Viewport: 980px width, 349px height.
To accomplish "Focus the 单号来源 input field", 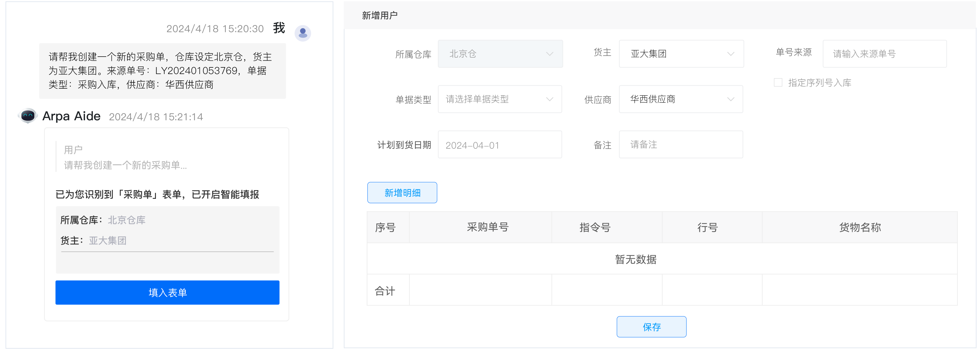I will 885,54.
